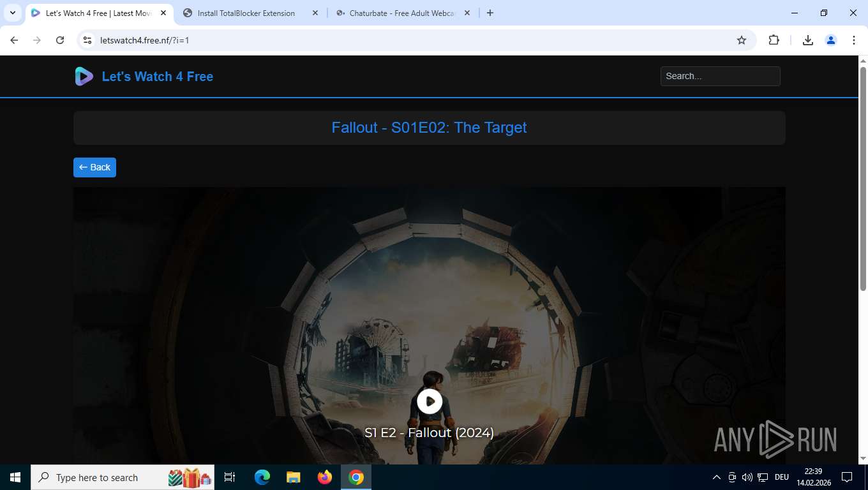Switch to Install TotalBlocker Extension tab
The height and width of the screenshot is (490, 868).
coord(250,13)
